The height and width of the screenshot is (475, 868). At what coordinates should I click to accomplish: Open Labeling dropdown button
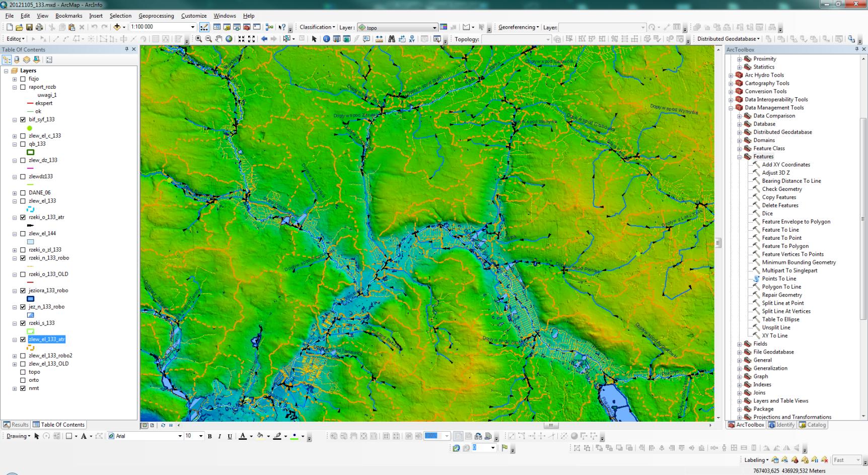(x=756, y=460)
